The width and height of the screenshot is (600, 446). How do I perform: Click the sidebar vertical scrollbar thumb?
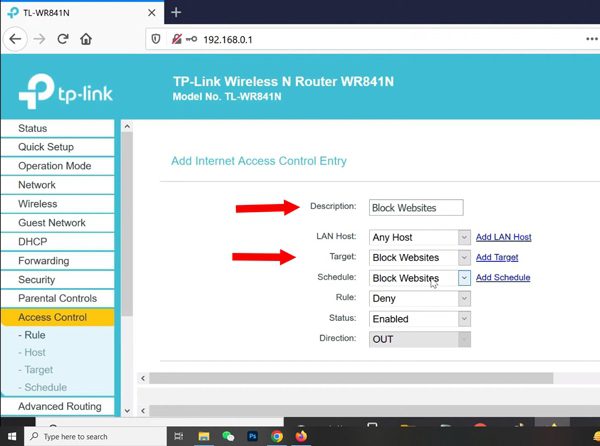point(127,224)
